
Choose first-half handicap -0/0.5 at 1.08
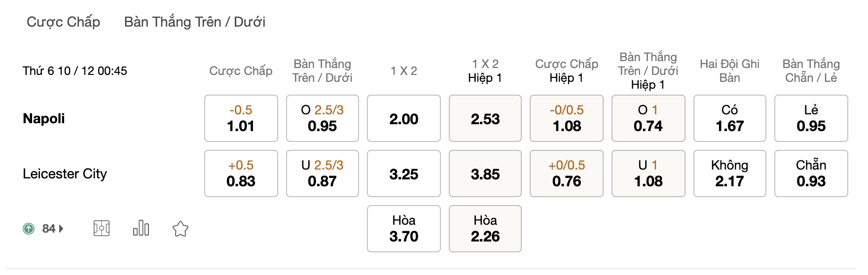(x=567, y=118)
